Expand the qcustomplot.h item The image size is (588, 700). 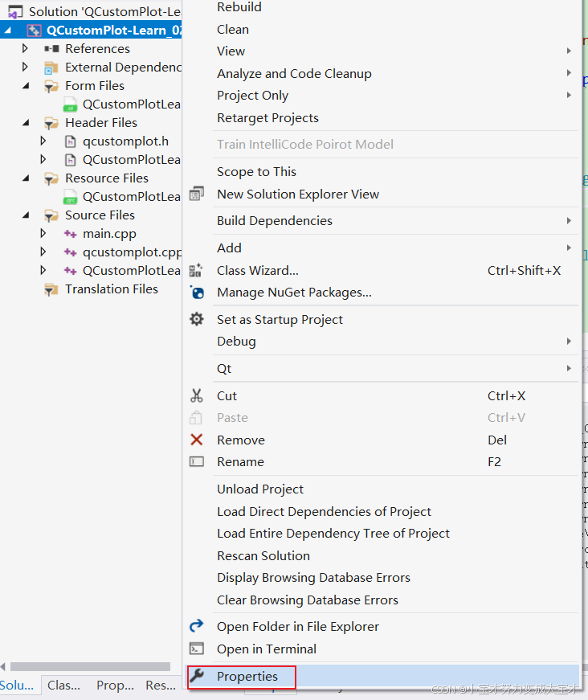pyautogui.click(x=43, y=141)
